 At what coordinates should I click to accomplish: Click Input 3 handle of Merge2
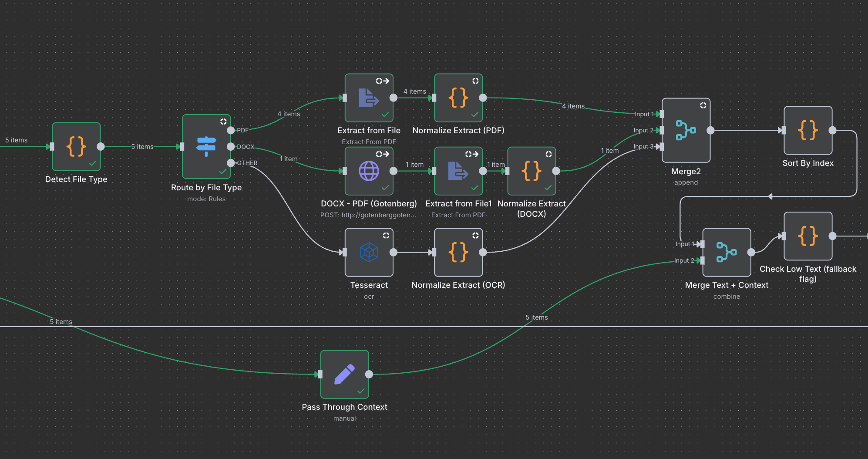click(x=662, y=147)
